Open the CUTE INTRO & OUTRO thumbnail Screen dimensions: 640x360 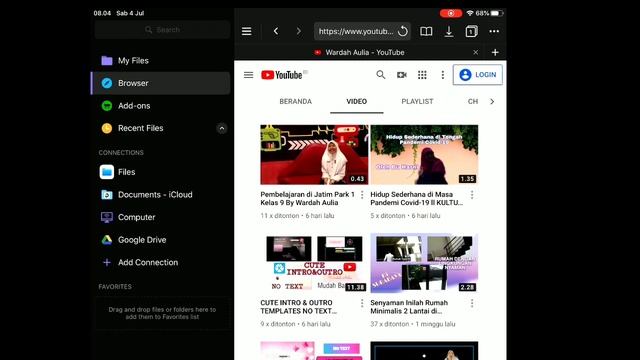coord(314,263)
